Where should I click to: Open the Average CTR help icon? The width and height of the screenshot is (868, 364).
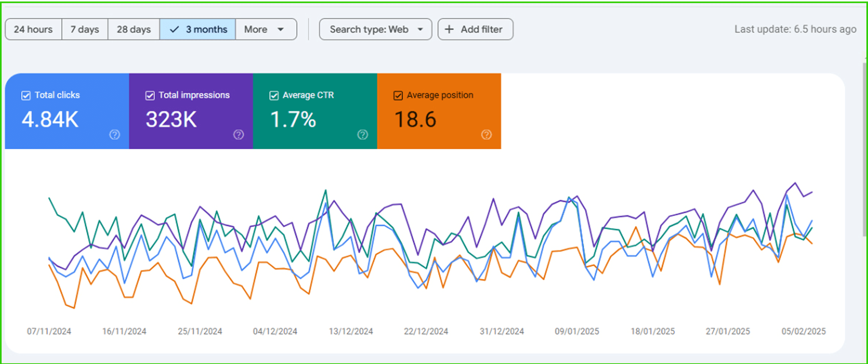pyautogui.click(x=363, y=135)
